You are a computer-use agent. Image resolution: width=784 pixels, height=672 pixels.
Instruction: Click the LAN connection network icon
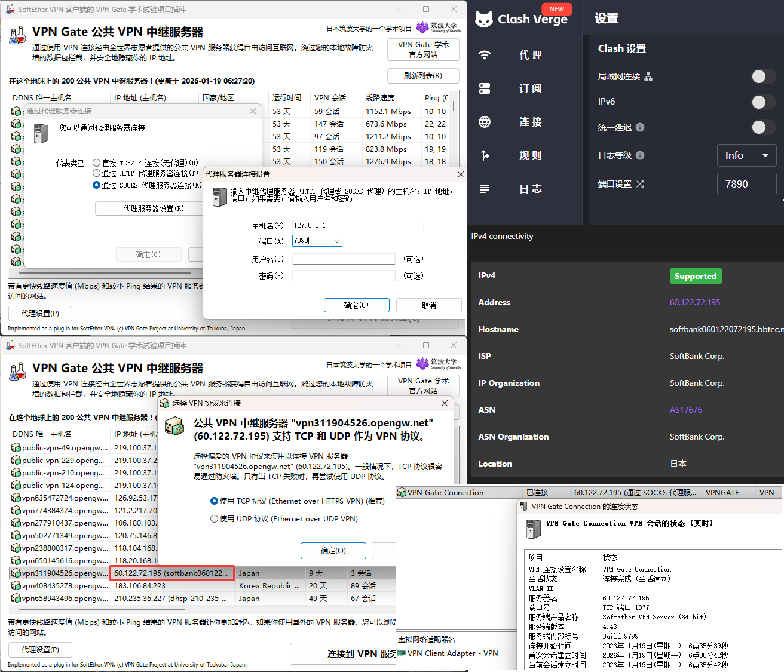pyautogui.click(x=648, y=76)
